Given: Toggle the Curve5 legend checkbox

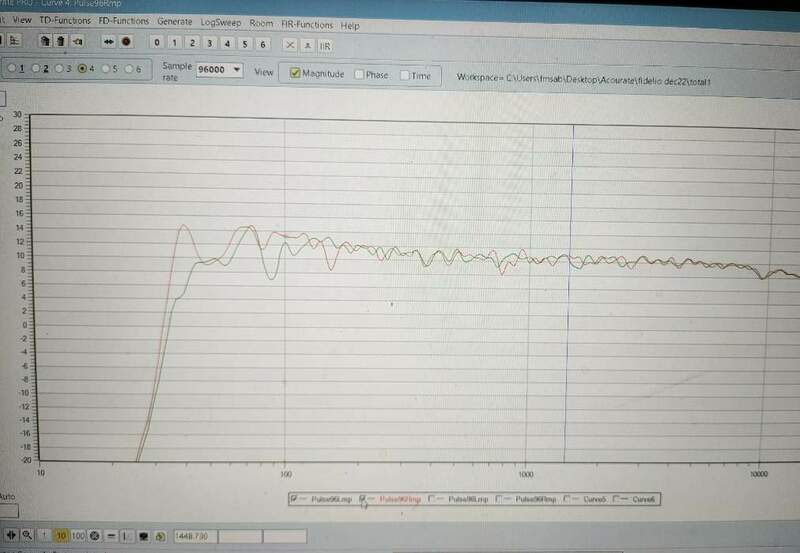Looking at the screenshot, I should point(568,498).
